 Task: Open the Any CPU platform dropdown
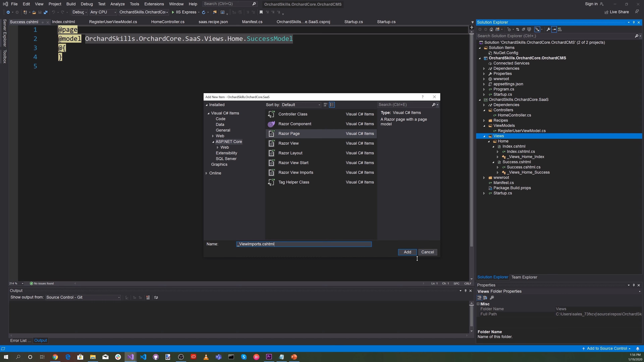[x=103, y=12]
